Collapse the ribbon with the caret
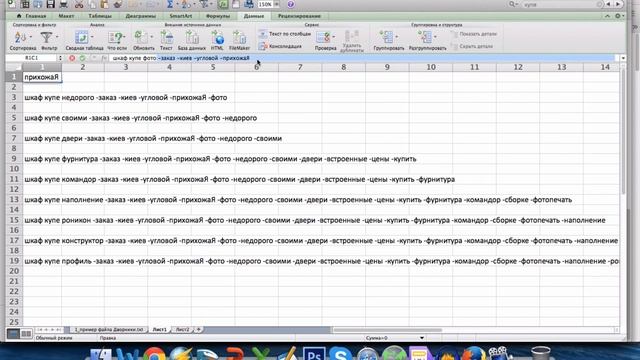This screenshot has height=360, width=640. (607, 16)
